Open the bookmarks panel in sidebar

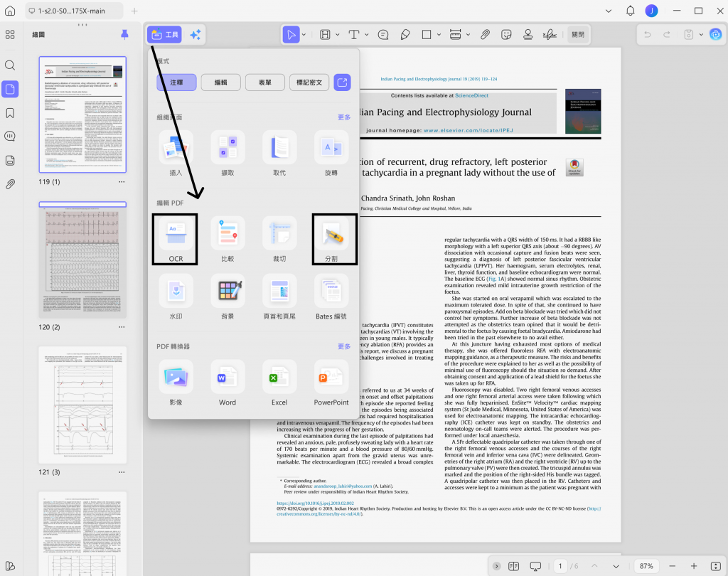tap(10, 113)
